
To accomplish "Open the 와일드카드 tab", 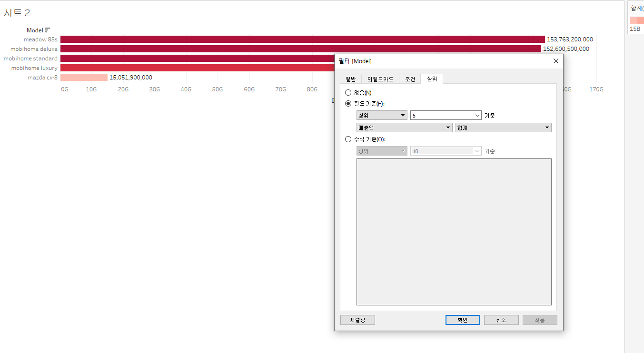I will click(x=380, y=79).
